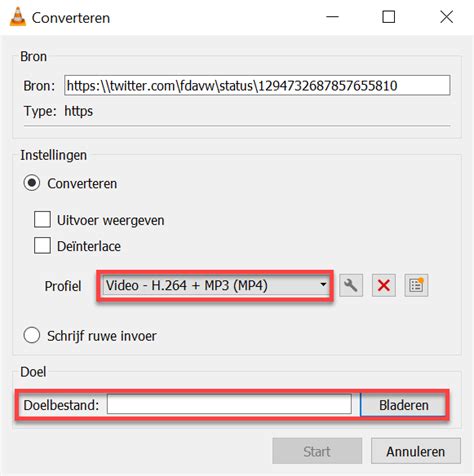Cancel with the Annuleren button

(x=416, y=451)
